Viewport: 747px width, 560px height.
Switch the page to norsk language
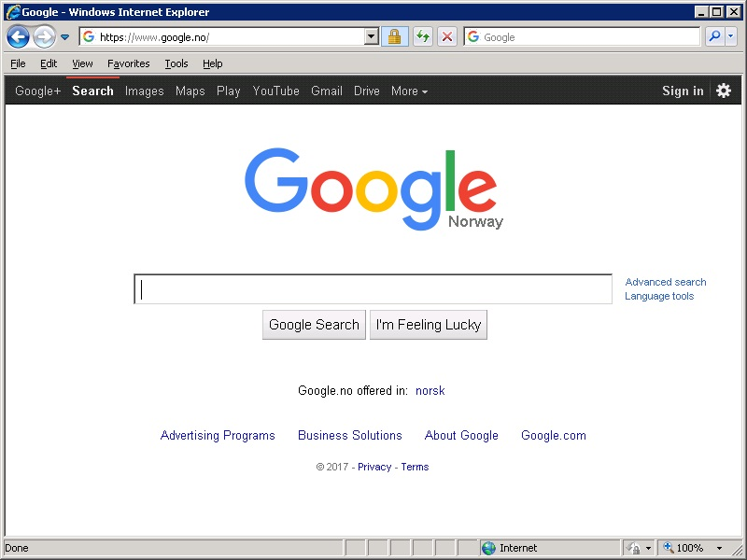430,391
